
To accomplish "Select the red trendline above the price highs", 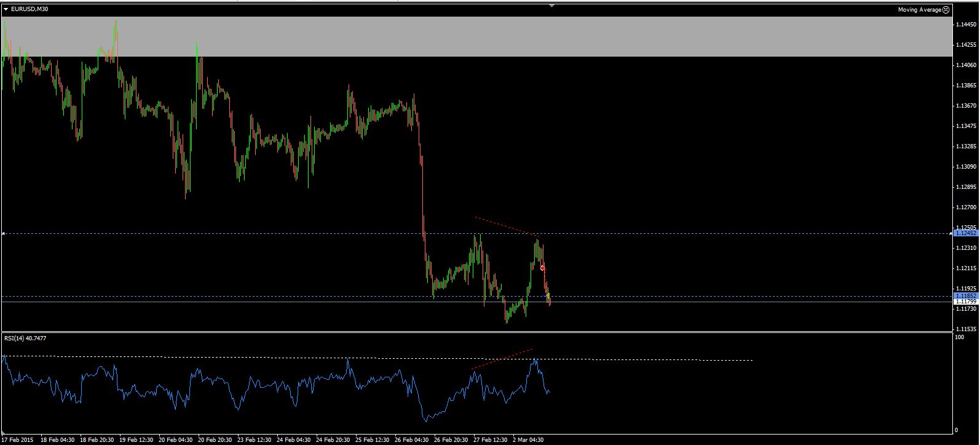I will point(507,226).
